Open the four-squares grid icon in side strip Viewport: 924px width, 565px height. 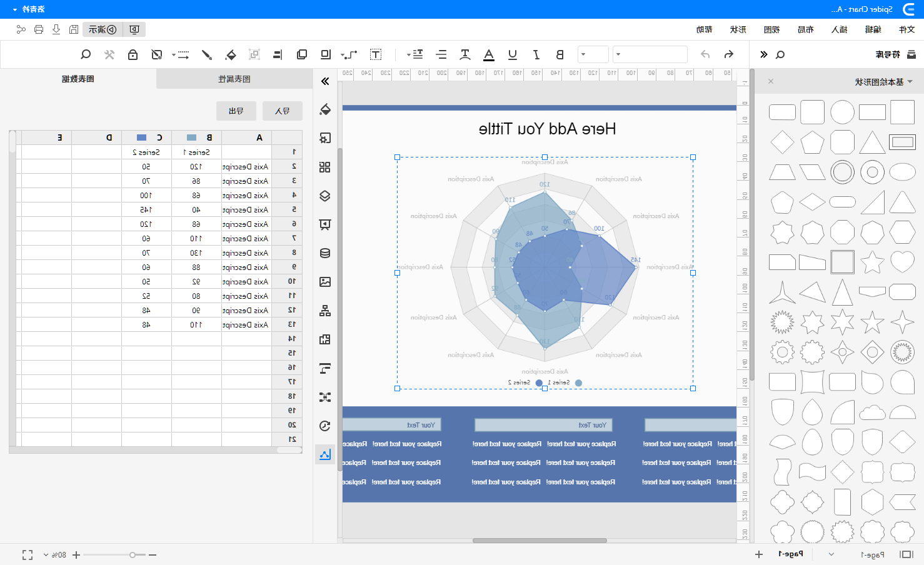(x=325, y=167)
